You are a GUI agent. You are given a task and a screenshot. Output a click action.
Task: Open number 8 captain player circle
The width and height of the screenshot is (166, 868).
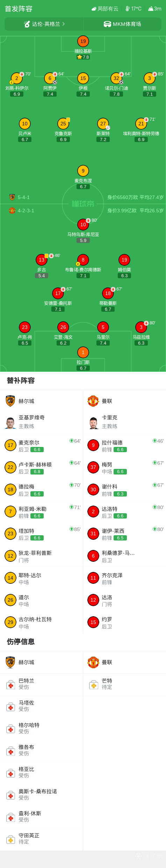pyautogui.click(x=83, y=260)
